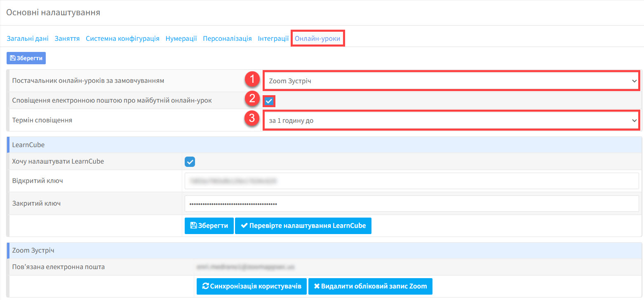Click the floppy disk icon in LearnCube section

click(193, 226)
